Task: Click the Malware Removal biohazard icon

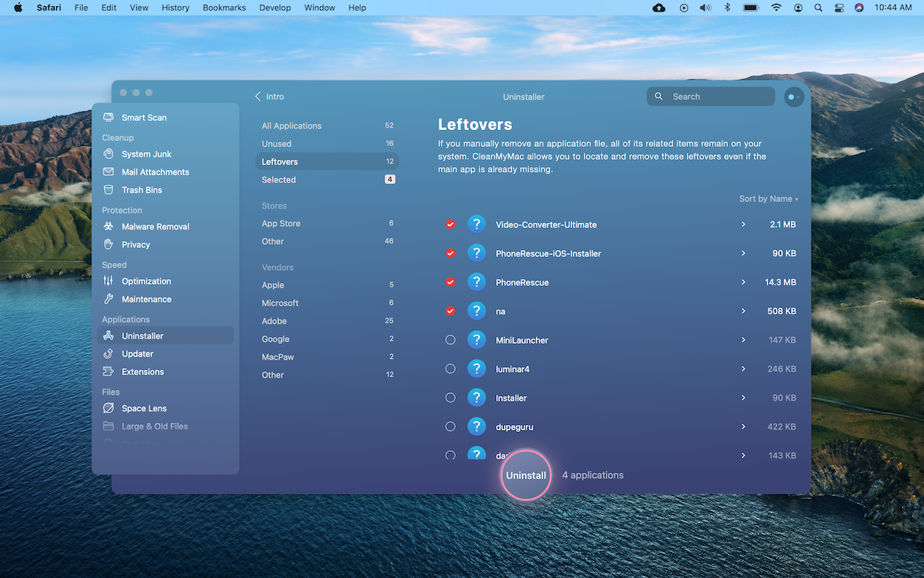Action: coord(108,227)
